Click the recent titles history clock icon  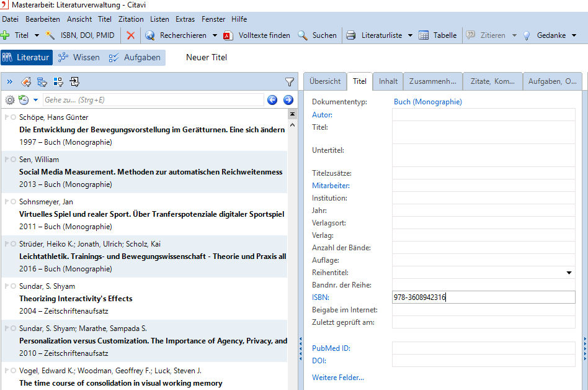click(x=24, y=100)
